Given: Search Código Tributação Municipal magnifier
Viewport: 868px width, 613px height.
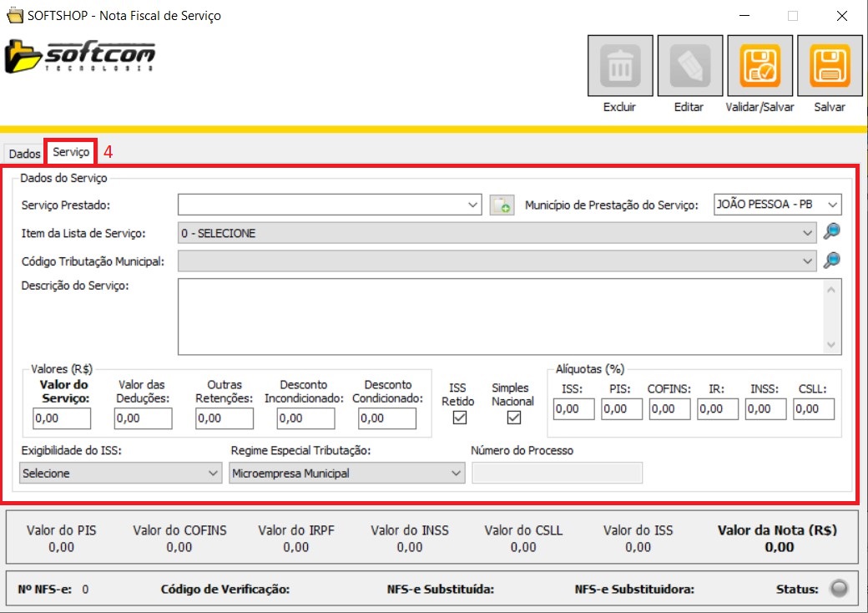Looking at the screenshot, I should tap(831, 261).
